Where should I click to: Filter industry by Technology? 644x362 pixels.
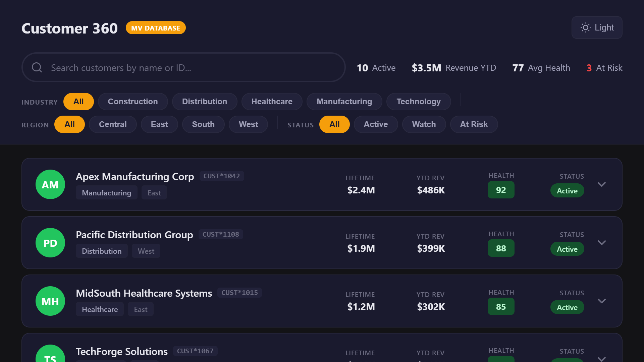click(418, 102)
